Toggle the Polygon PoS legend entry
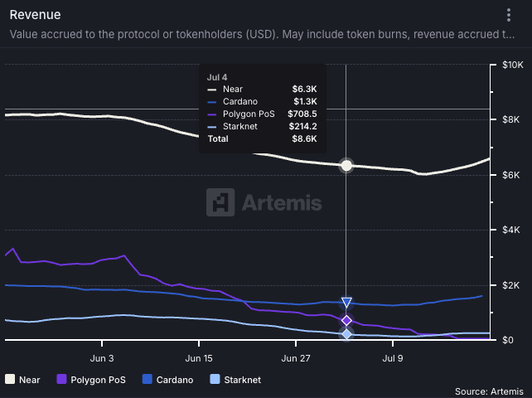Image resolution: width=532 pixels, height=398 pixels. click(91, 379)
